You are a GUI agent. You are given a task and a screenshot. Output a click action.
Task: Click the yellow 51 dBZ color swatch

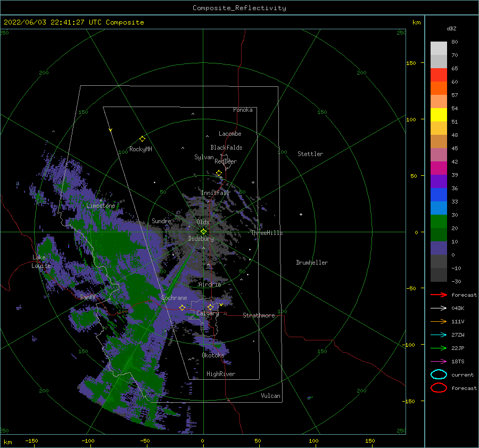point(439,115)
